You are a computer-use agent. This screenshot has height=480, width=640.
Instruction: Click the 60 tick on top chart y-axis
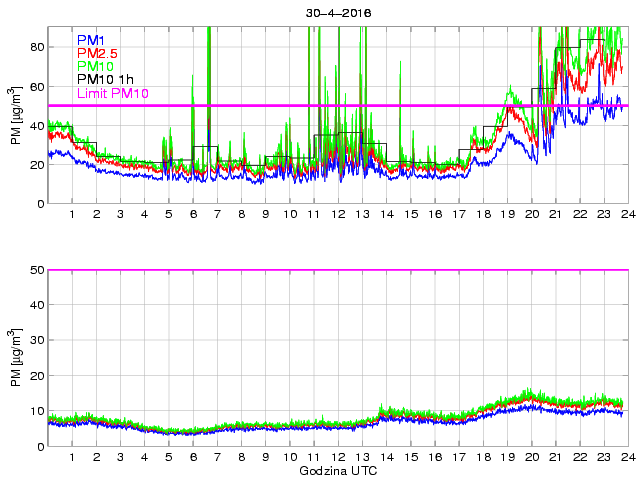tap(37, 86)
